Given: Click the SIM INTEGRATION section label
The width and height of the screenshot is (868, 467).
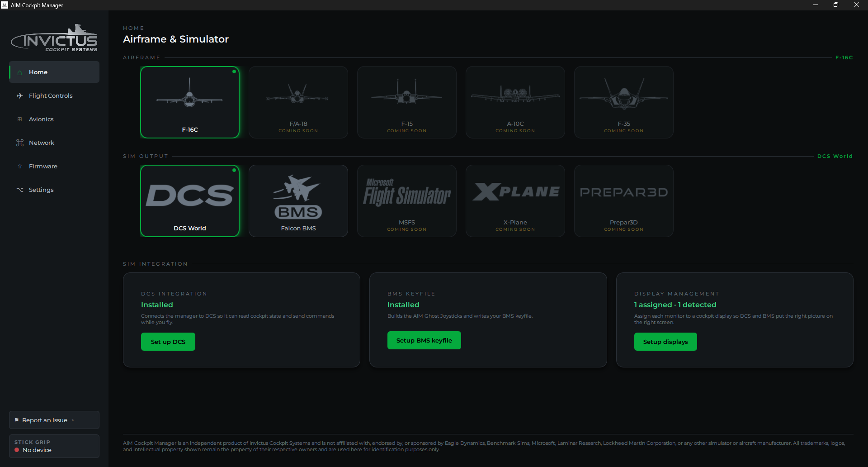Looking at the screenshot, I should click(x=155, y=264).
